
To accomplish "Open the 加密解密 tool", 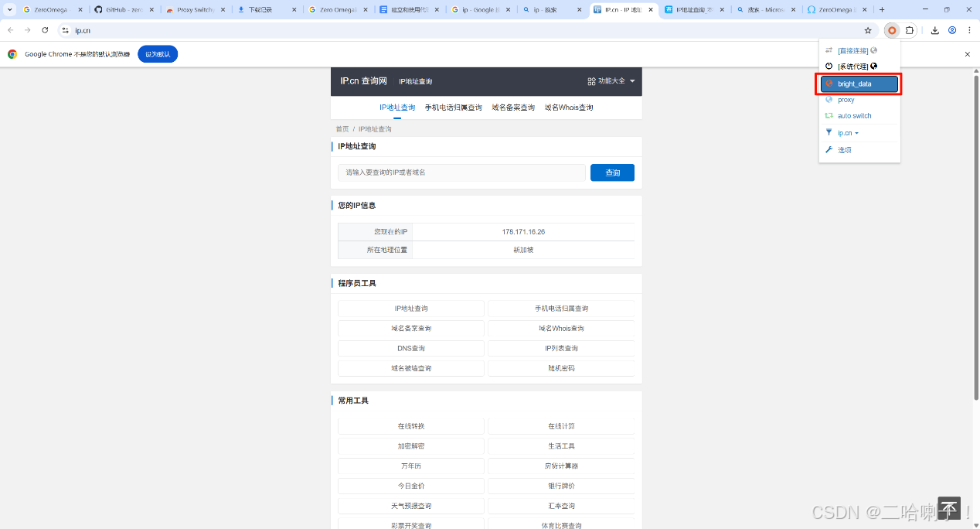I will [x=411, y=446].
